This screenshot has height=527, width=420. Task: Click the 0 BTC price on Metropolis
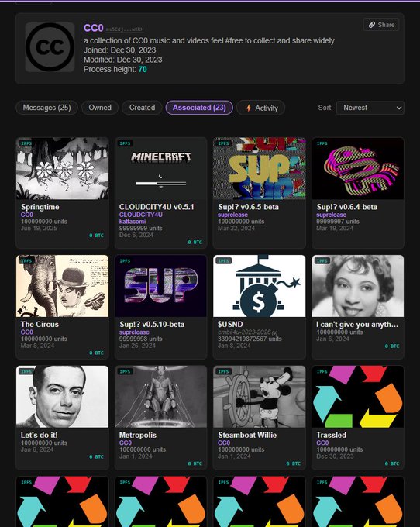(195, 463)
